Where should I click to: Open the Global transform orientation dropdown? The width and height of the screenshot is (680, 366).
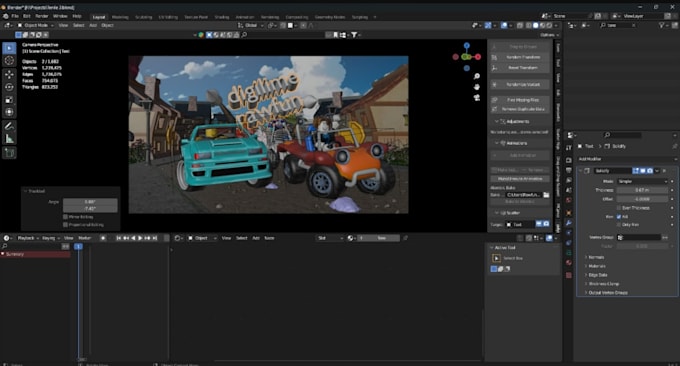pyautogui.click(x=251, y=25)
